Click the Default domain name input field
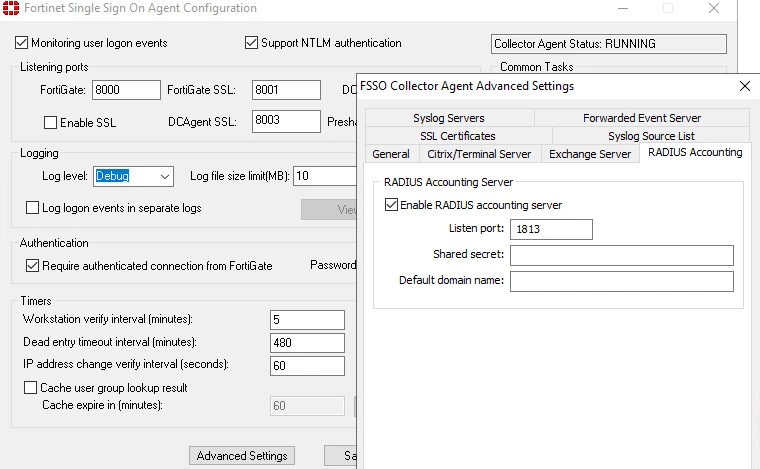 pyautogui.click(x=622, y=281)
